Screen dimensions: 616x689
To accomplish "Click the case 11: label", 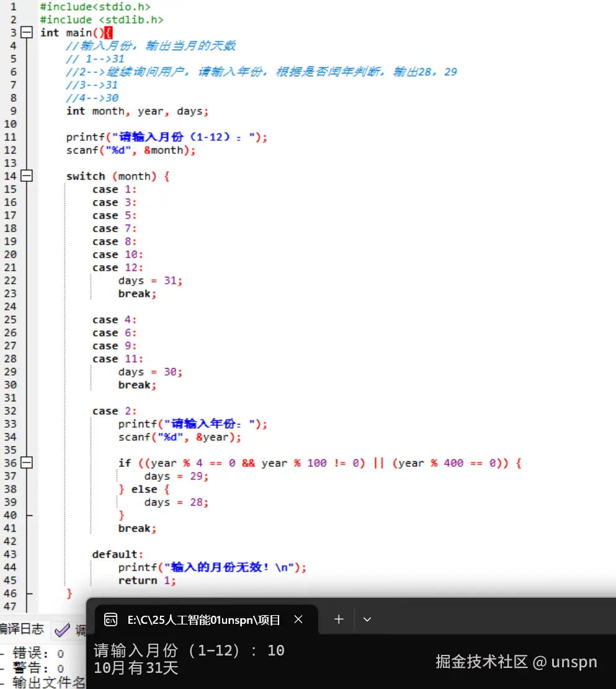I will coord(118,359).
